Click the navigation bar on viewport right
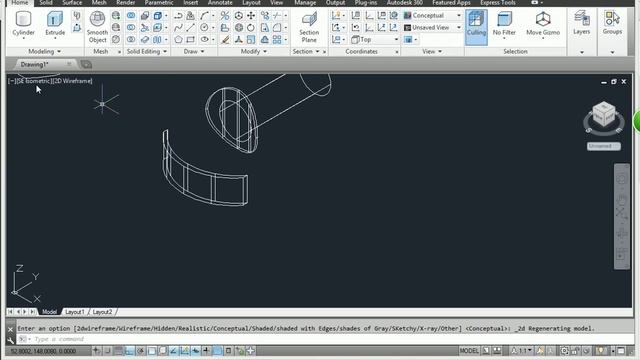 click(622, 216)
